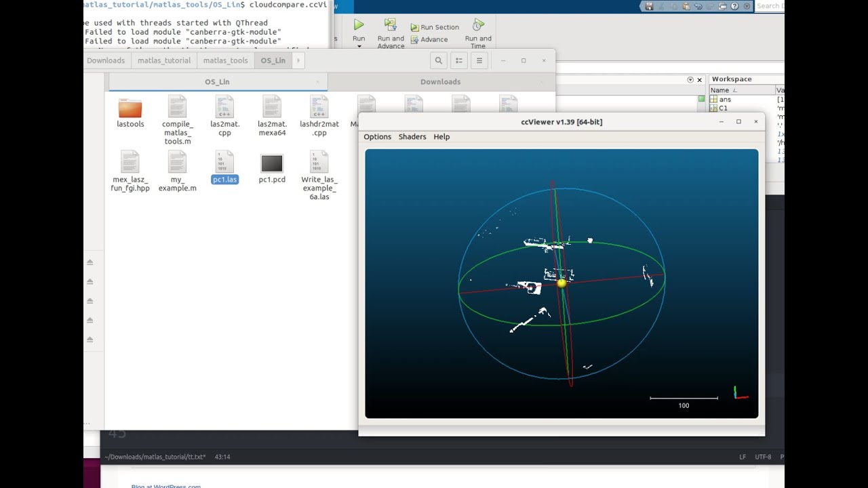Click the Downloads breadcrumb in file manager

106,60
